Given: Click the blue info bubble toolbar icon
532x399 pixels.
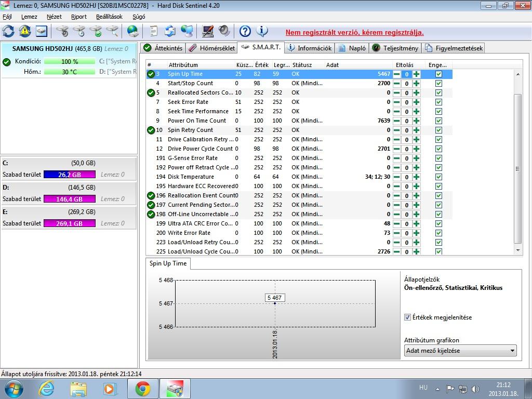Looking at the screenshot, I should [x=262, y=31].
